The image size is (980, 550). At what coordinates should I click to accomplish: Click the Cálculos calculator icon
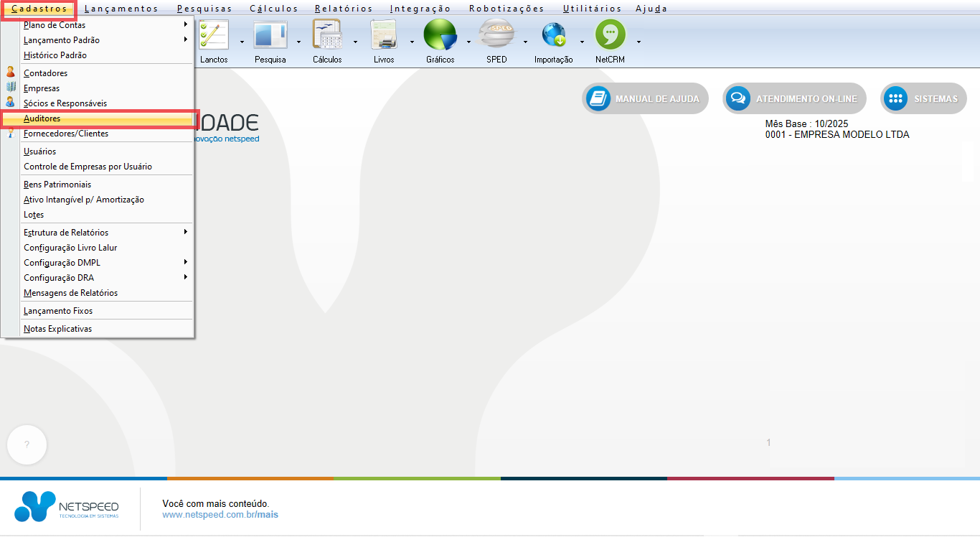(327, 35)
